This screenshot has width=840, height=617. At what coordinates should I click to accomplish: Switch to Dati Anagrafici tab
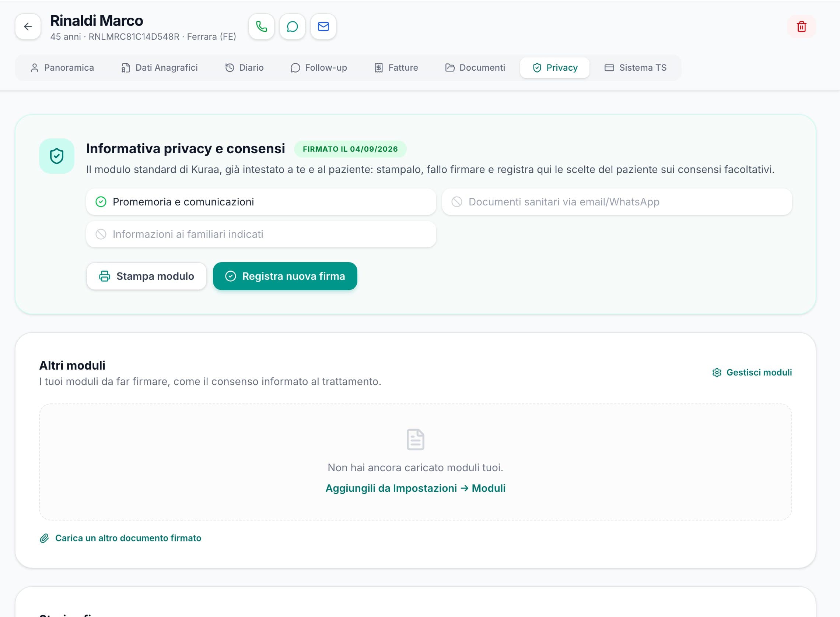(x=159, y=68)
